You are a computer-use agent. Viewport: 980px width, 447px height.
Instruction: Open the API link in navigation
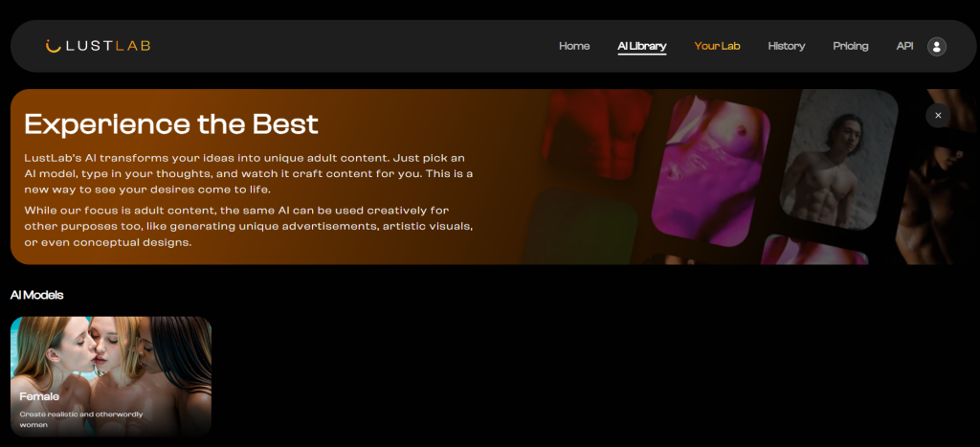(904, 46)
